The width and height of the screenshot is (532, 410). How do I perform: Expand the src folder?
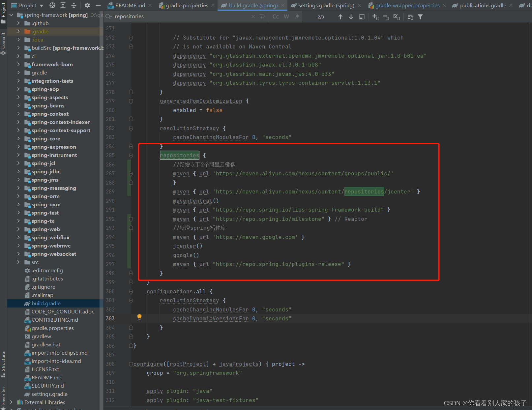18,262
